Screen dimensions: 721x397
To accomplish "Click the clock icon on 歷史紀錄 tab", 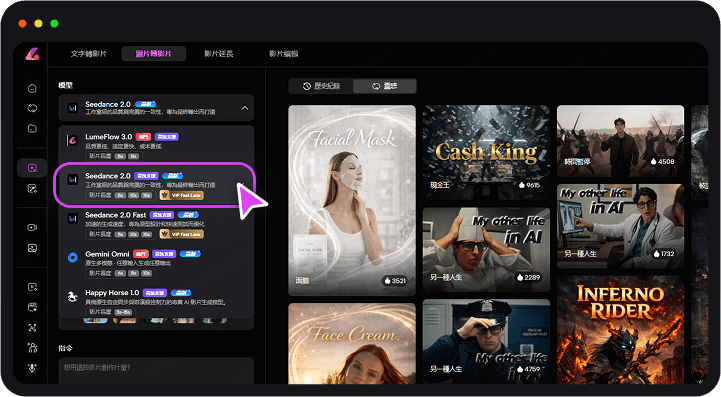I will pos(307,86).
